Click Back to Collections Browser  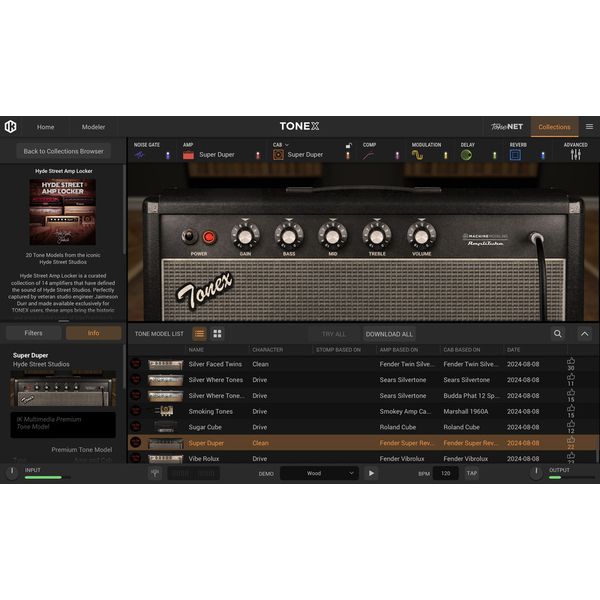(x=64, y=151)
